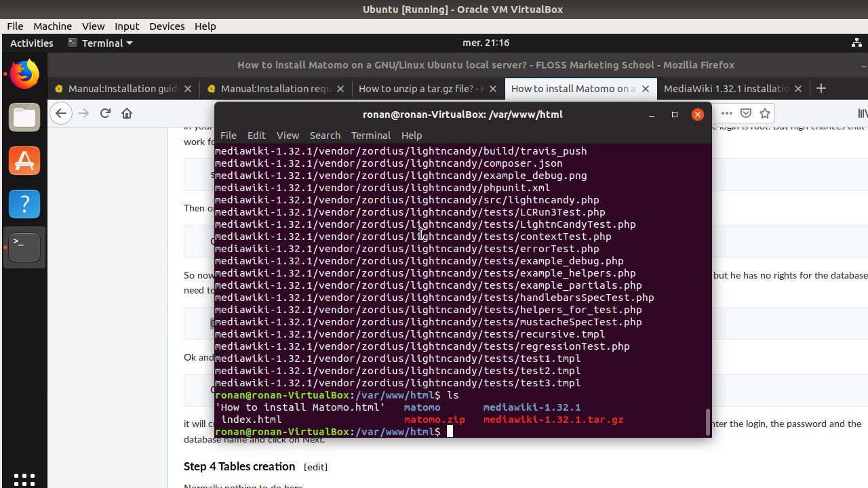868x488 pixels.
Task: Click the blue mediawiki-1.32.1 directory name
Action: (532, 407)
